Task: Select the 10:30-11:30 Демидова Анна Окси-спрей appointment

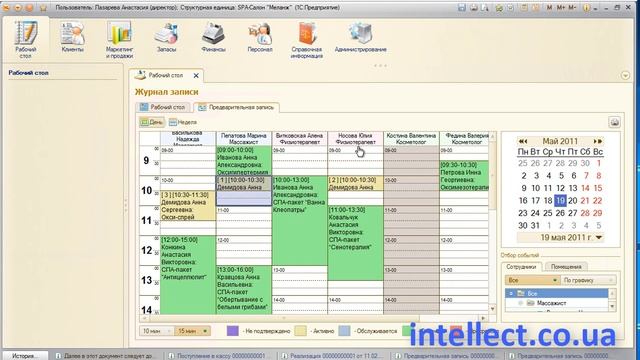Action: pos(188,206)
